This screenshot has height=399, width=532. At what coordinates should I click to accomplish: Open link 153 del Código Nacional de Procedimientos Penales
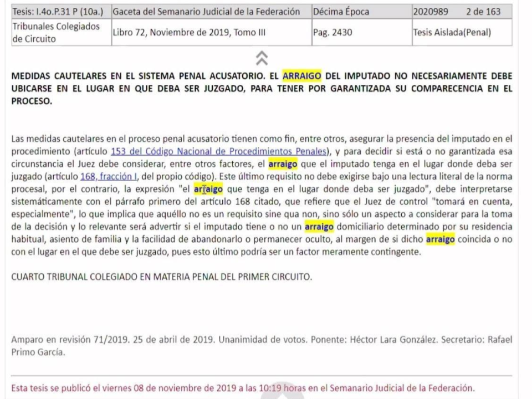click(x=218, y=151)
